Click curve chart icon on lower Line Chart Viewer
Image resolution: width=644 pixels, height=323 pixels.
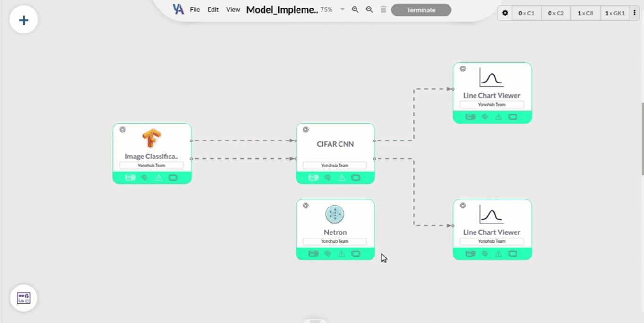click(491, 214)
